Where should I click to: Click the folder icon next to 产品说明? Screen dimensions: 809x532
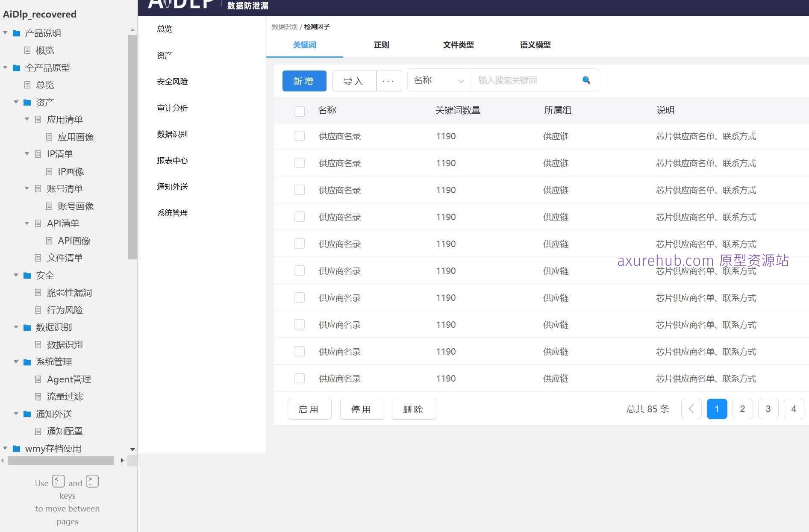coord(16,33)
